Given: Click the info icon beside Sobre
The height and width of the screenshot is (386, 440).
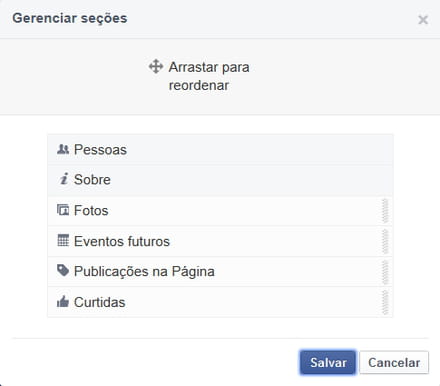Looking at the screenshot, I should tap(64, 179).
